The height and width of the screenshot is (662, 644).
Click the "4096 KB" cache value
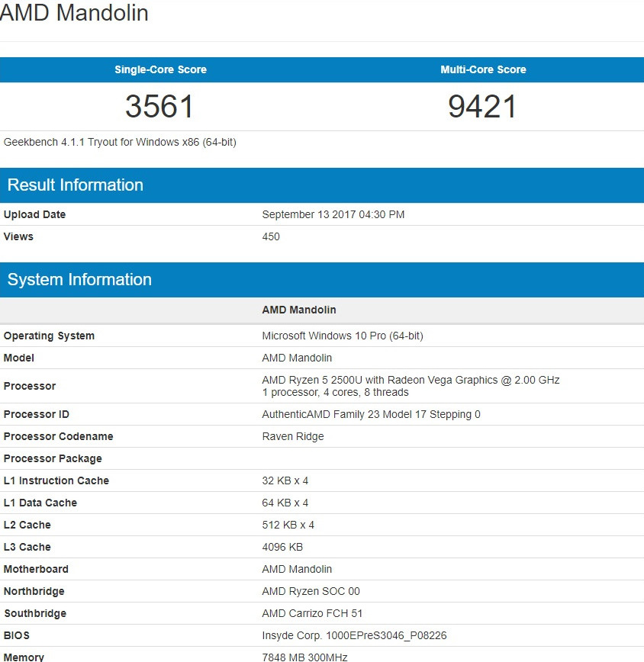click(282, 547)
